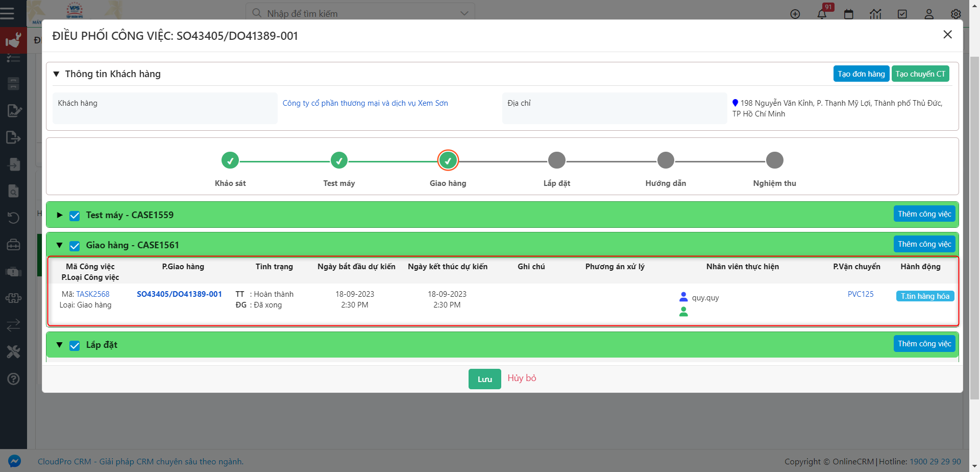Open the help question mark icon
This screenshot has width=980, height=472.
(13, 379)
